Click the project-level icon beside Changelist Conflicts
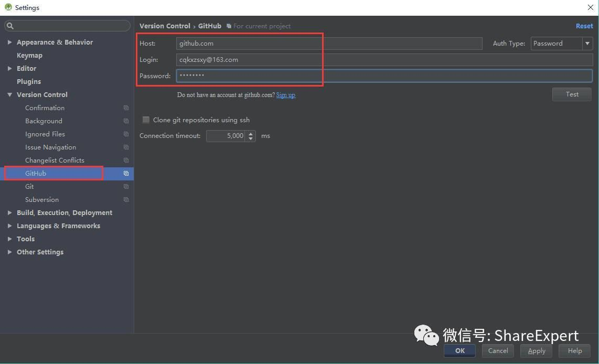The height and width of the screenshot is (364, 599). coord(126,160)
